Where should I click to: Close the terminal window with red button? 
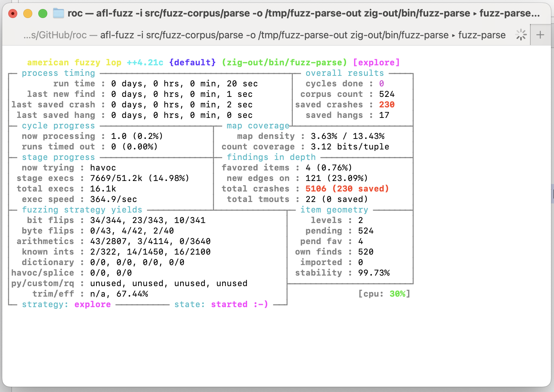[x=13, y=14]
